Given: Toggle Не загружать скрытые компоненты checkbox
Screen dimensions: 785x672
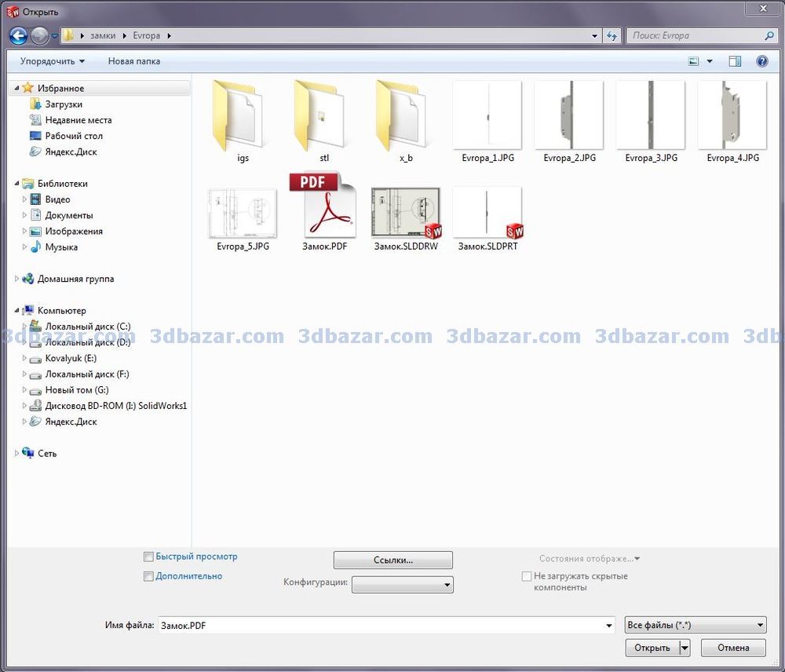Looking at the screenshot, I should pos(527,576).
